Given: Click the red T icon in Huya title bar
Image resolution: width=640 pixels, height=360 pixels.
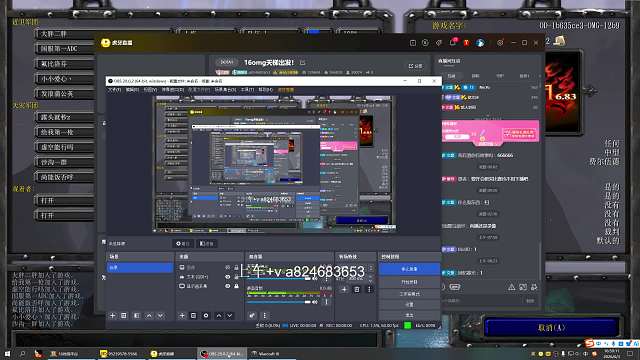Looking at the screenshot, I should click(x=466, y=42).
